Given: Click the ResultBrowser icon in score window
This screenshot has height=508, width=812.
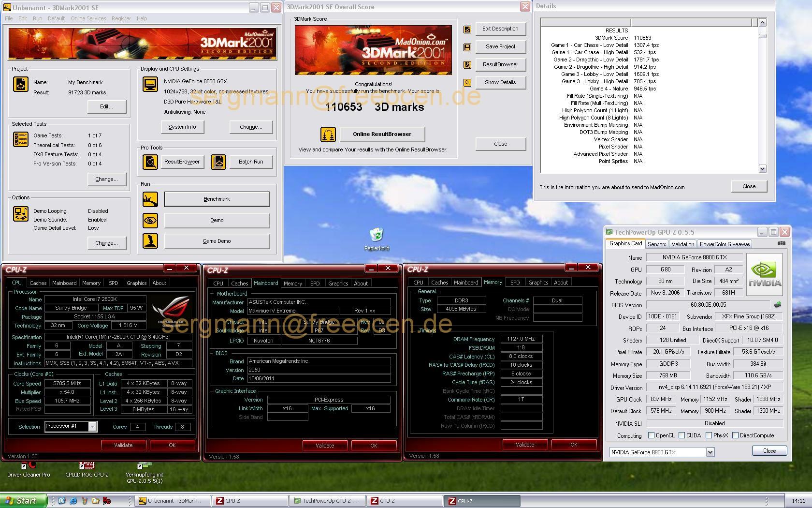Looking at the screenshot, I should [x=467, y=65].
